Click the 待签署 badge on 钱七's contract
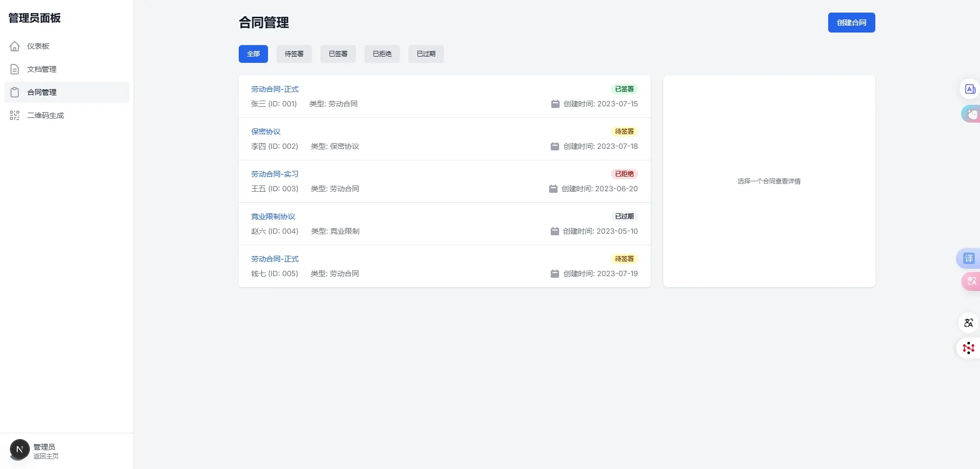 point(625,259)
